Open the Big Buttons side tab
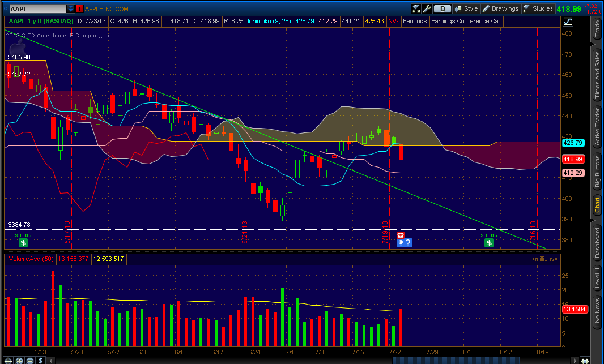The height and width of the screenshot is (364, 604). [597, 171]
